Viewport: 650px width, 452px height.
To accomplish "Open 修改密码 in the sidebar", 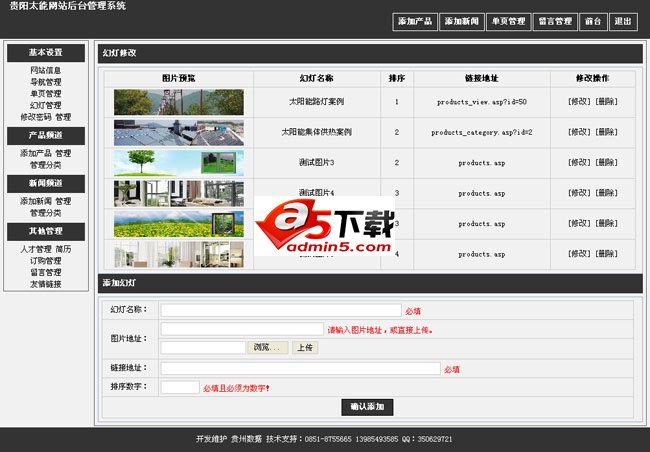I will [36, 117].
